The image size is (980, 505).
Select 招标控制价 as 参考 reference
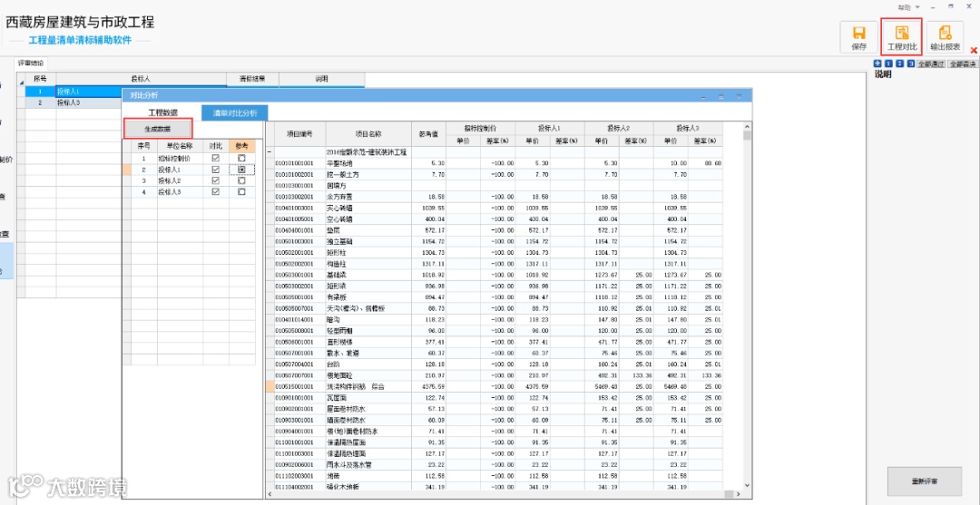click(x=241, y=159)
